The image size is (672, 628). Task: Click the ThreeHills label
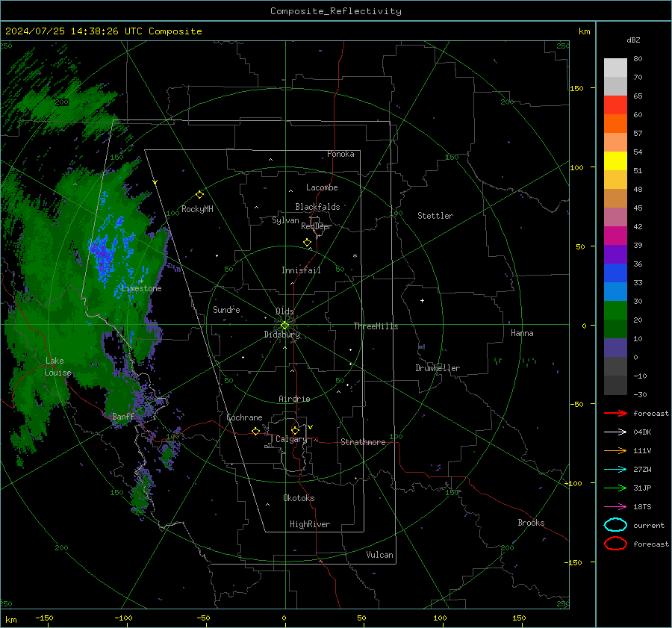coord(376,326)
